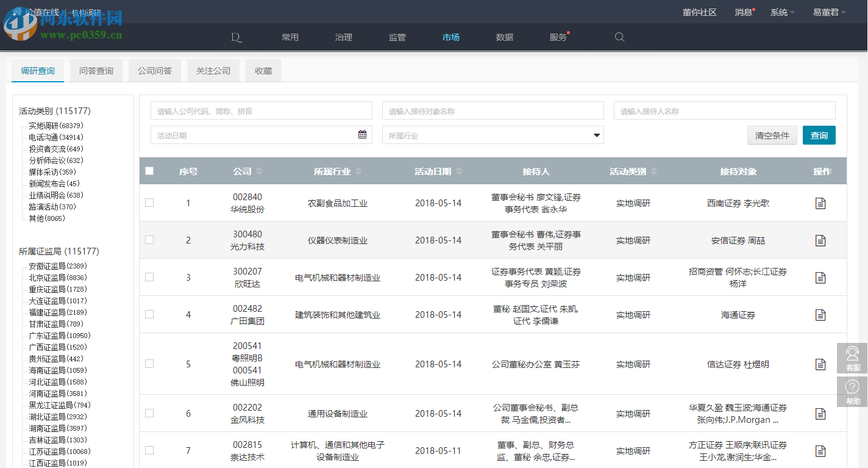Select the checkbox beside 广田集团
The height and width of the screenshot is (468, 868).
(x=149, y=314)
